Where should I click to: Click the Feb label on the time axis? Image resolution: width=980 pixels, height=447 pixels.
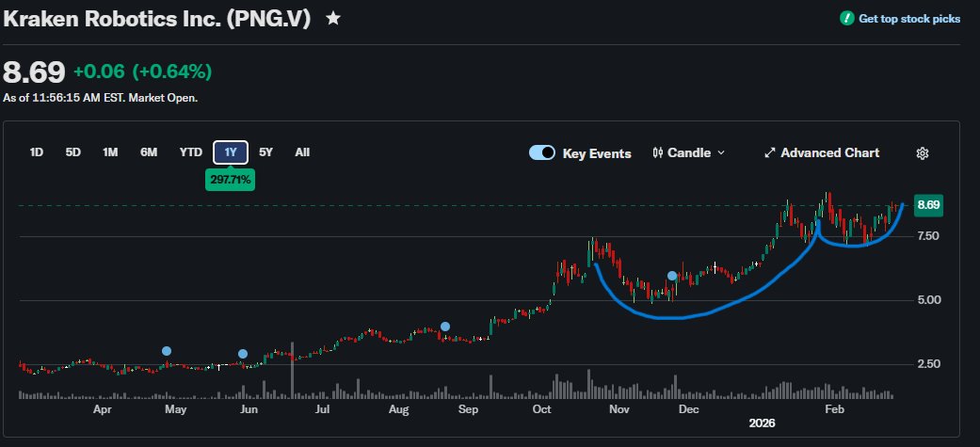pos(834,409)
